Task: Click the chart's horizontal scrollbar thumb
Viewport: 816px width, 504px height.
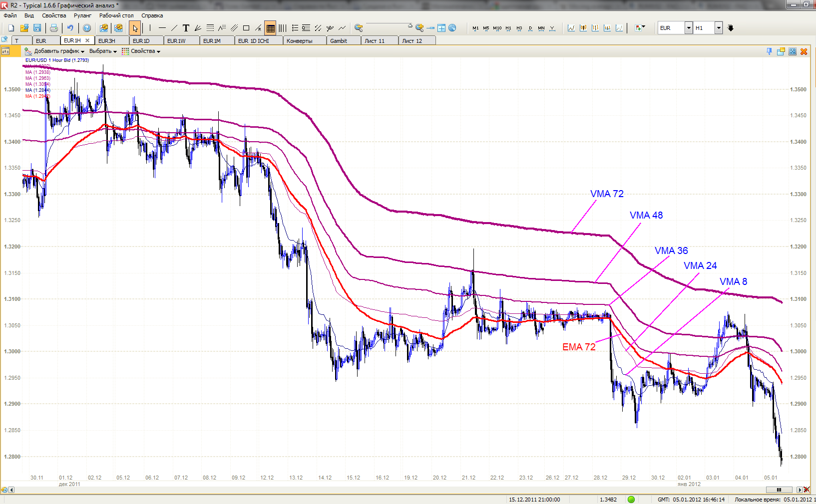Action: pos(779,490)
